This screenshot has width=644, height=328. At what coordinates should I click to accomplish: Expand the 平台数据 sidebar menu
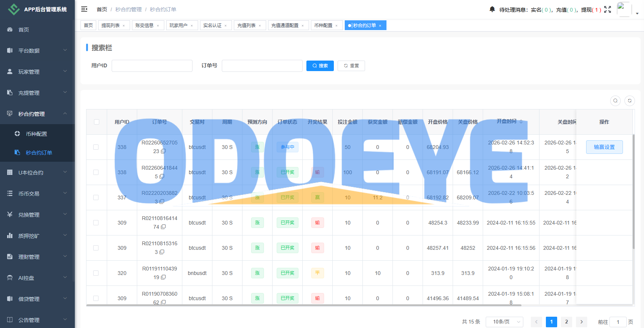coord(37,50)
